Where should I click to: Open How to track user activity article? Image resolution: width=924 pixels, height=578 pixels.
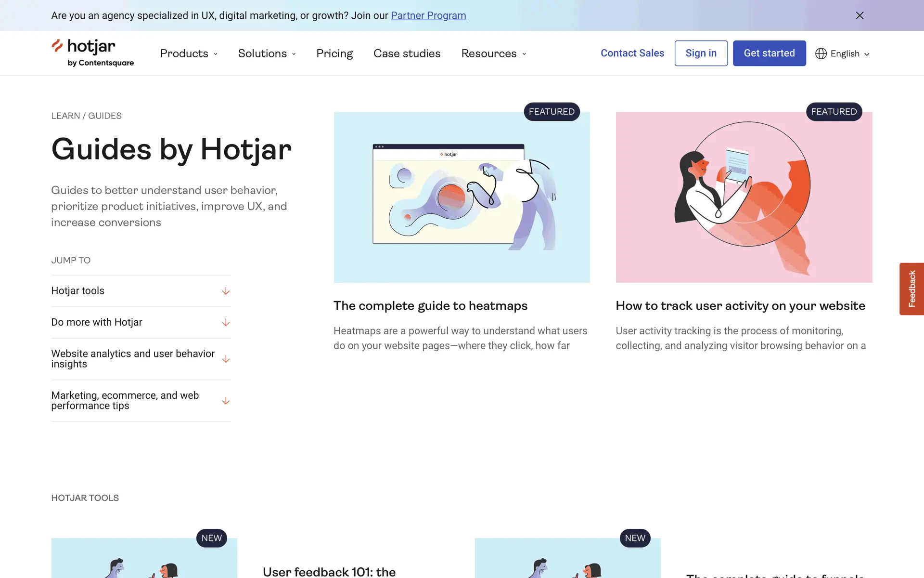pos(740,306)
